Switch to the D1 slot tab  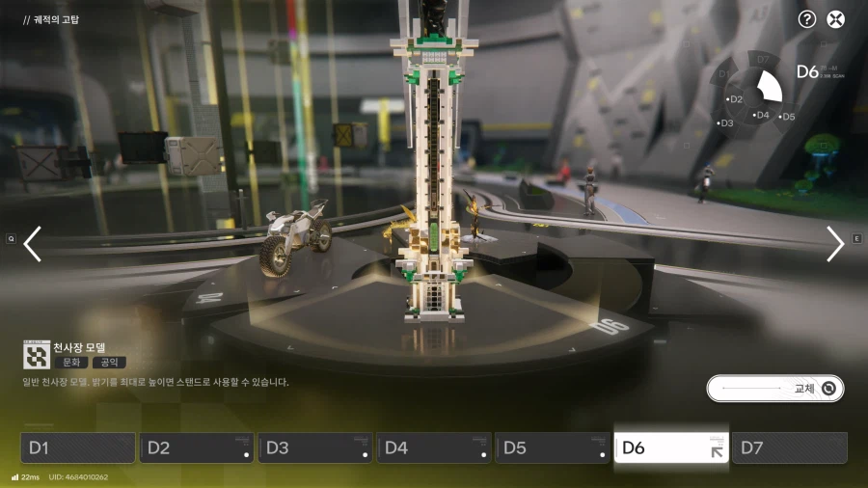click(x=78, y=447)
